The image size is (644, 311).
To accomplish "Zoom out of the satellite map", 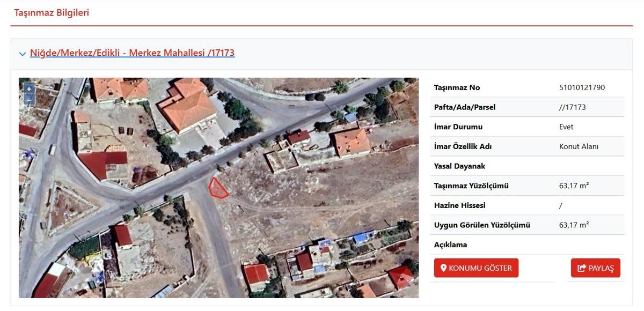I will click(x=29, y=99).
